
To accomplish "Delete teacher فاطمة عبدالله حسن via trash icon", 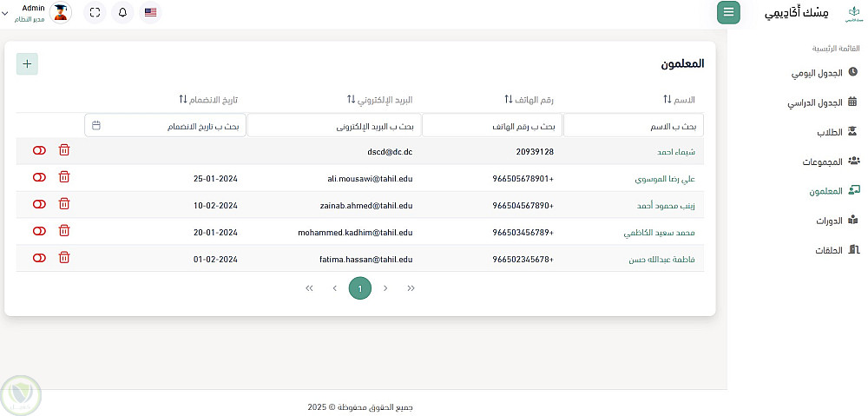I will click(64, 258).
